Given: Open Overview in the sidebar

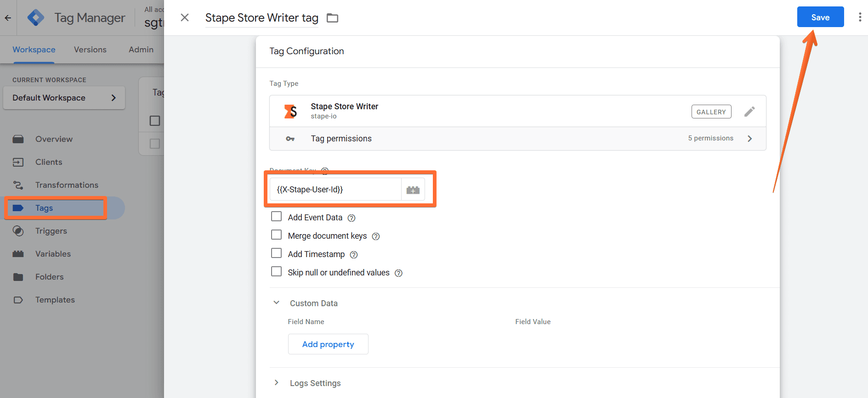Looking at the screenshot, I should [54, 139].
